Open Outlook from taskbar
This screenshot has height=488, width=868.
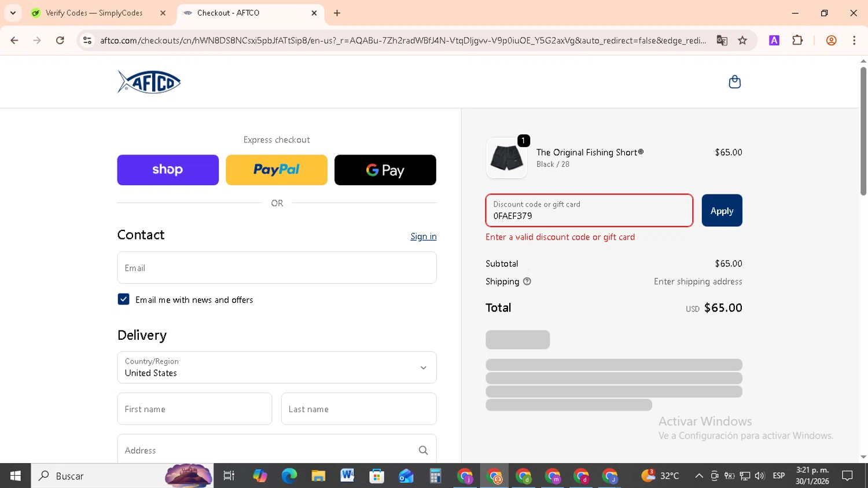tap(406, 476)
